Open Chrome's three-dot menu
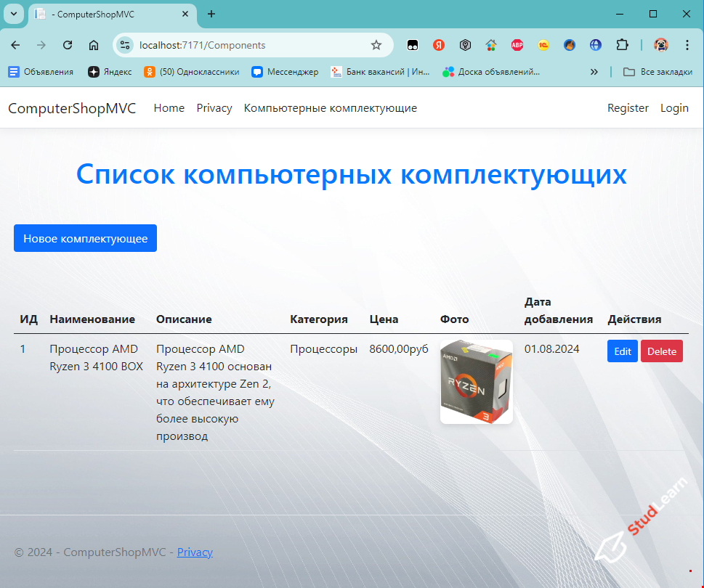 point(687,44)
